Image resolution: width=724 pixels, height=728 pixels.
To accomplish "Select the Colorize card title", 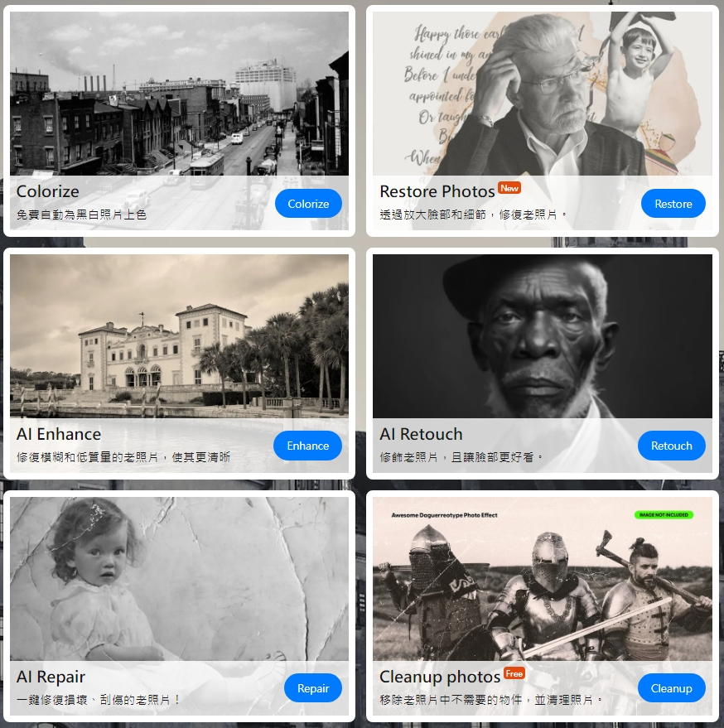I will coord(48,191).
